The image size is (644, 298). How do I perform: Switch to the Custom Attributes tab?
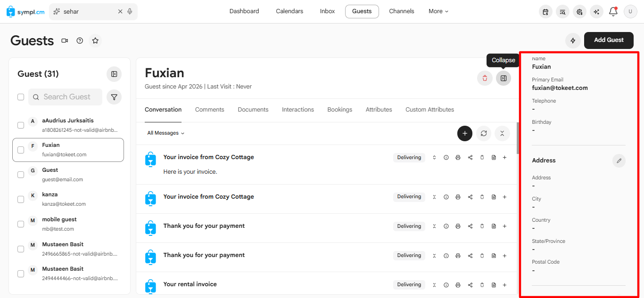click(x=430, y=110)
